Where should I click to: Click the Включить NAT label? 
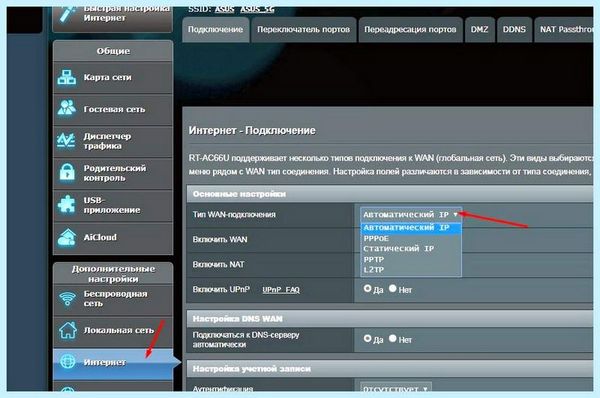218,264
